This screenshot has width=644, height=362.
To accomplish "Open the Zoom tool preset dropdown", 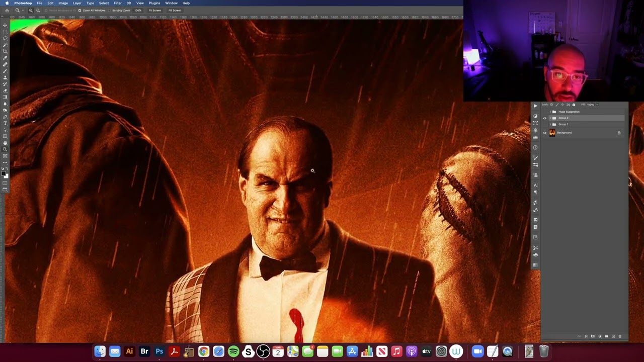I will (x=23, y=10).
